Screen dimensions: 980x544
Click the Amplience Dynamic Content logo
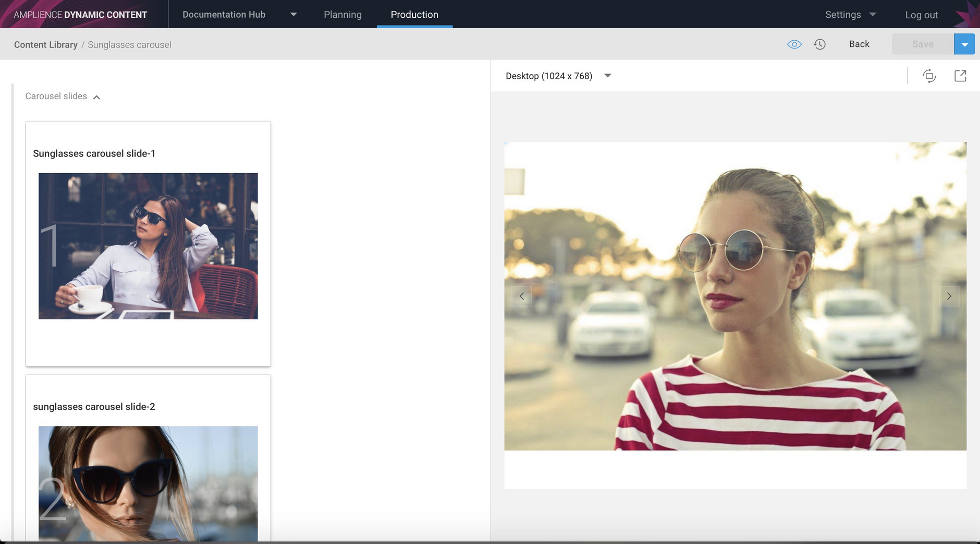tap(80, 15)
